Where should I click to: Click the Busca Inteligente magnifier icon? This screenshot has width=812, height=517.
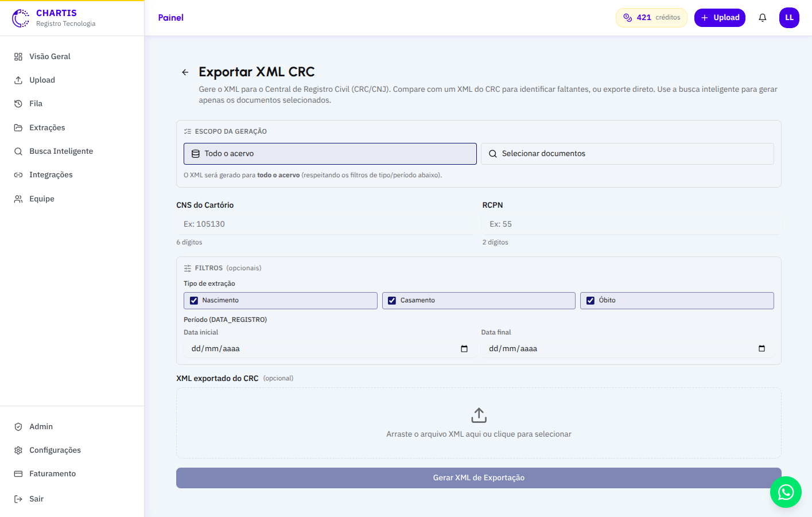tap(18, 151)
